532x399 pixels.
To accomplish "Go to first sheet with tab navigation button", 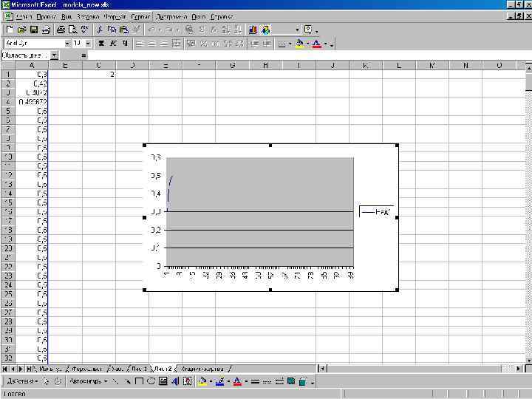I will click(x=4, y=369).
